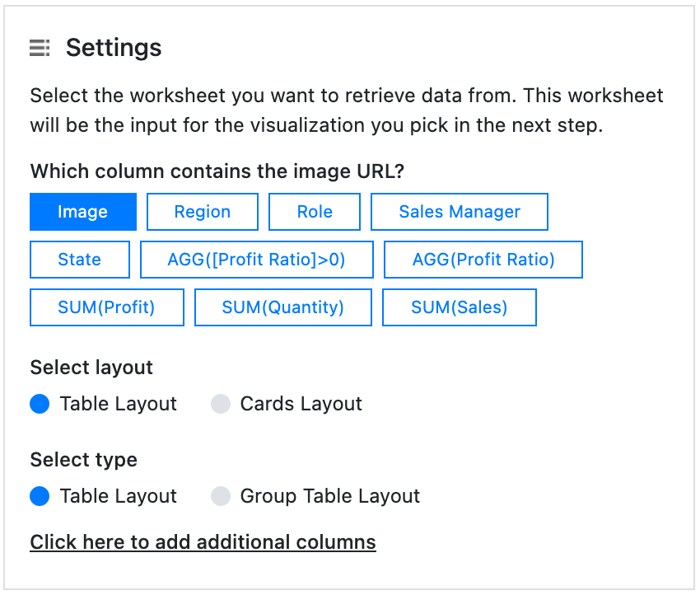The width and height of the screenshot is (700, 595).
Task: Click the 'Select layout' section label
Action: (x=91, y=367)
